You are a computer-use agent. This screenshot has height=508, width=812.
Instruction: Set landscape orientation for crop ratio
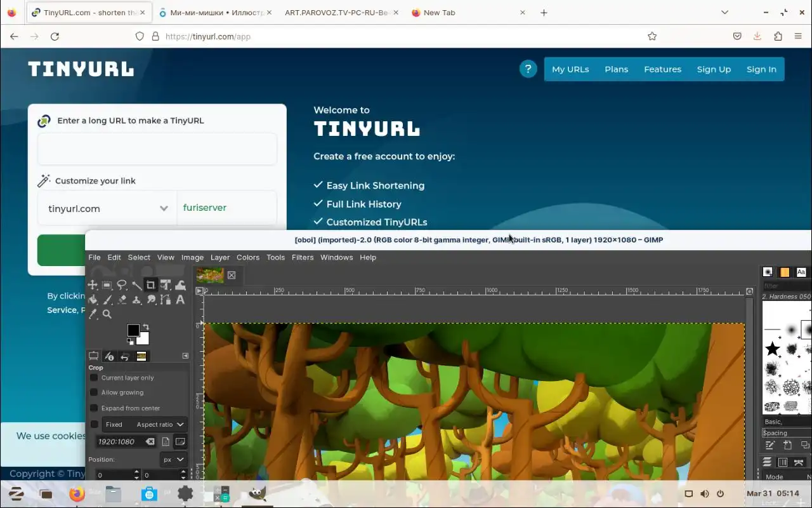(180, 441)
